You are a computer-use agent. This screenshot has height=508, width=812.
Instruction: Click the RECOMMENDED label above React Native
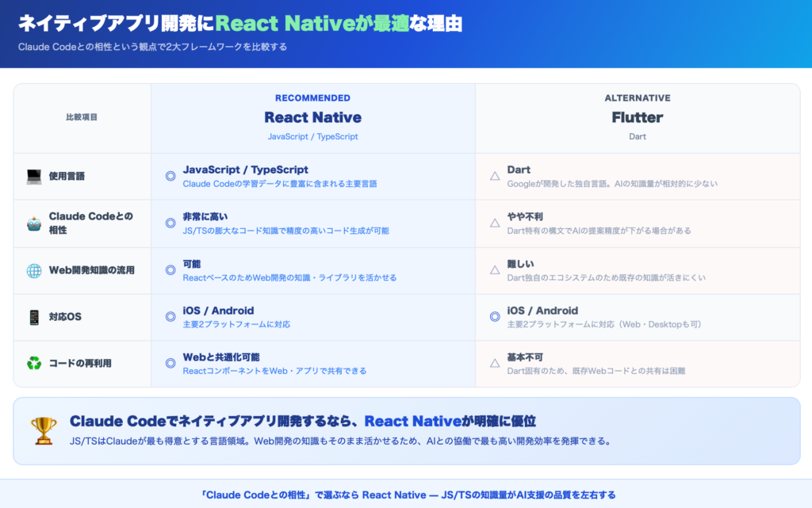[312, 98]
